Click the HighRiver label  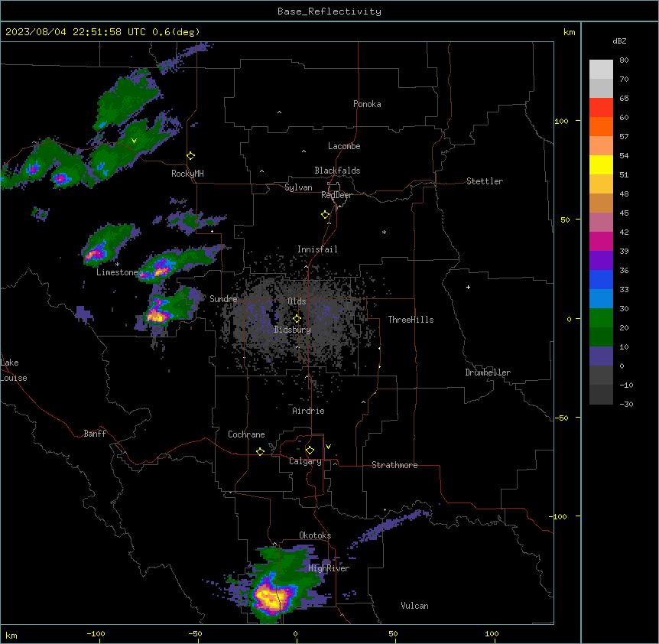(x=329, y=568)
